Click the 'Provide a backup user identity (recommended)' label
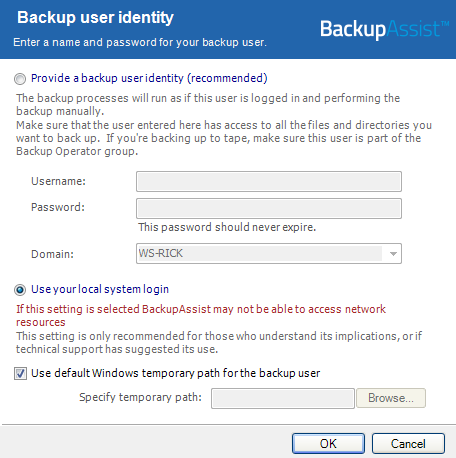Screen dimensions: 456x458 149,78
